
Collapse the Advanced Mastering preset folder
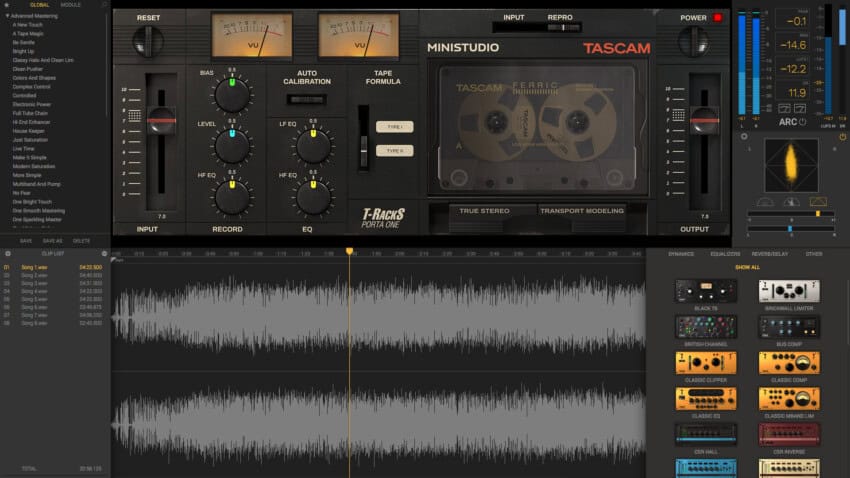click(x=7, y=16)
